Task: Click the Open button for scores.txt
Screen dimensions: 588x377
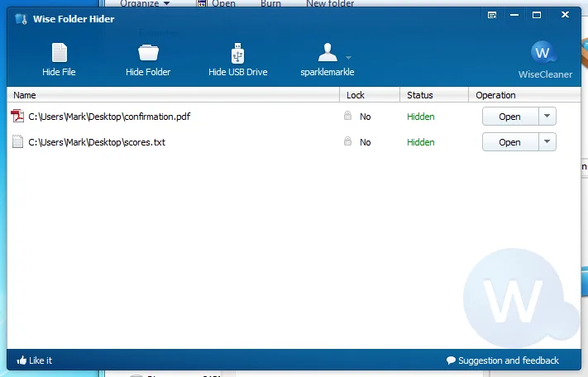Action: click(x=510, y=141)
